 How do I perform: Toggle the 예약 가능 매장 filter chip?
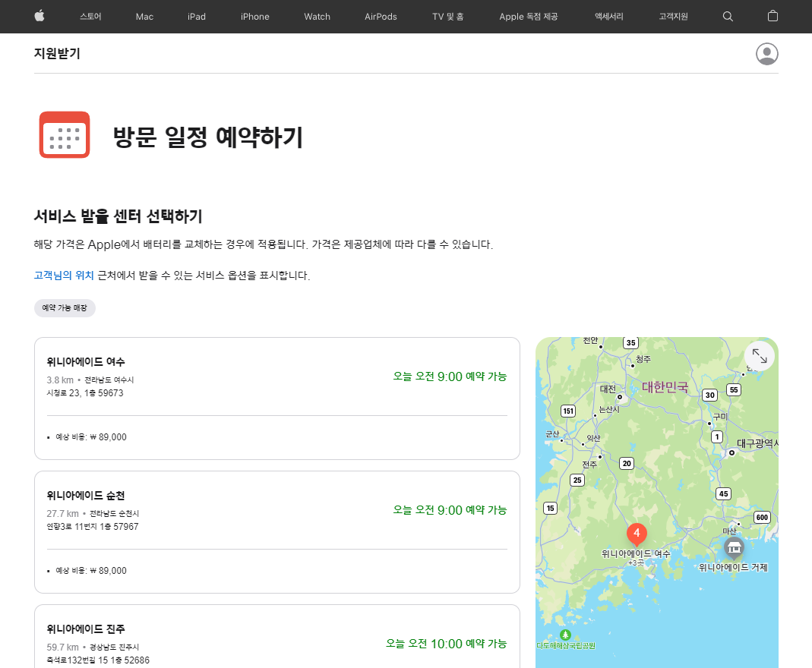(65, 308)
